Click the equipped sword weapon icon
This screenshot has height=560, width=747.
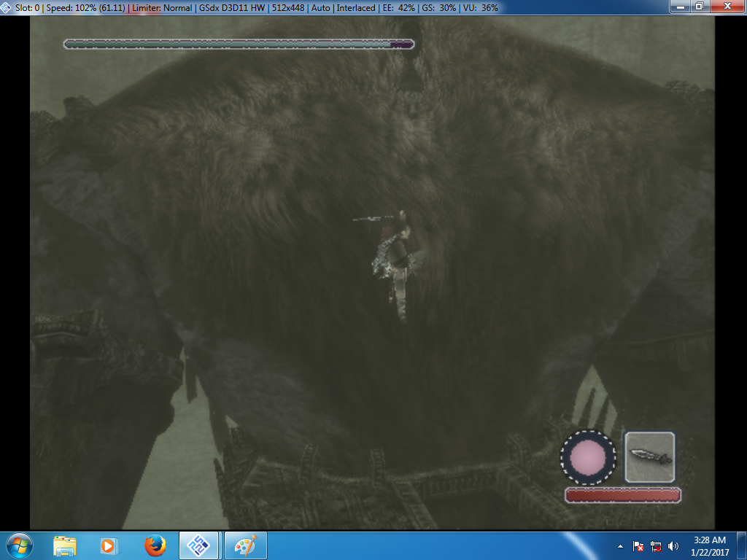650,456
